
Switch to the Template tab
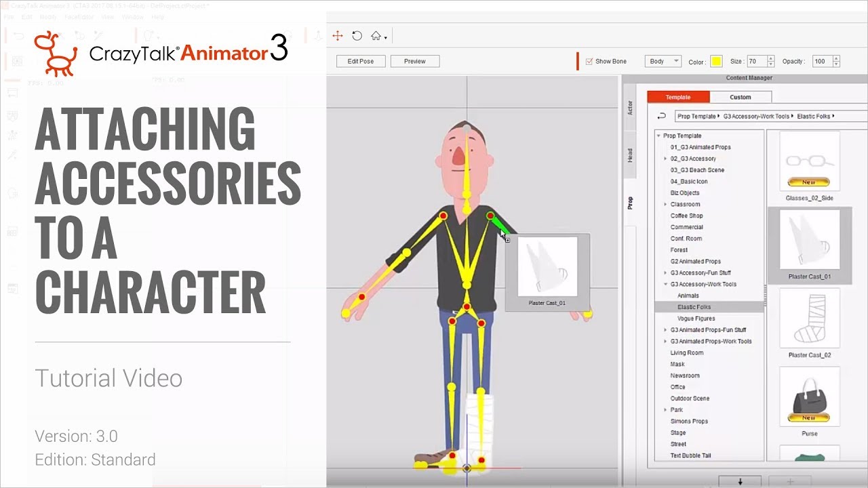click(x=678, y=97)
